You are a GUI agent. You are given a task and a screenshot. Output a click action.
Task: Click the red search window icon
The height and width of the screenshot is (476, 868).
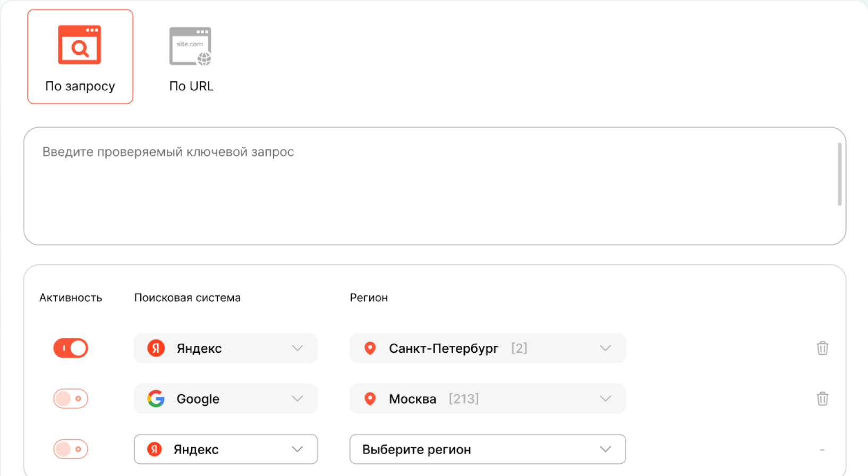(80, 45)
